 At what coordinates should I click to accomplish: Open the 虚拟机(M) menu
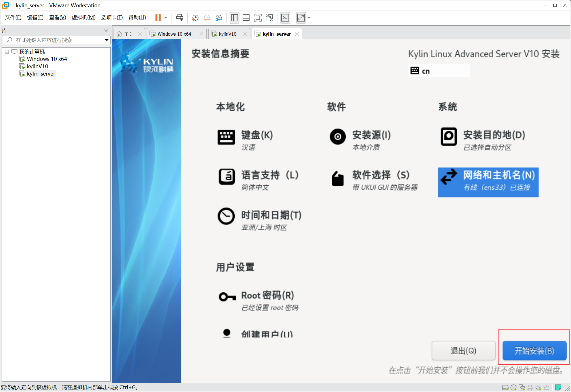(84, 18)
